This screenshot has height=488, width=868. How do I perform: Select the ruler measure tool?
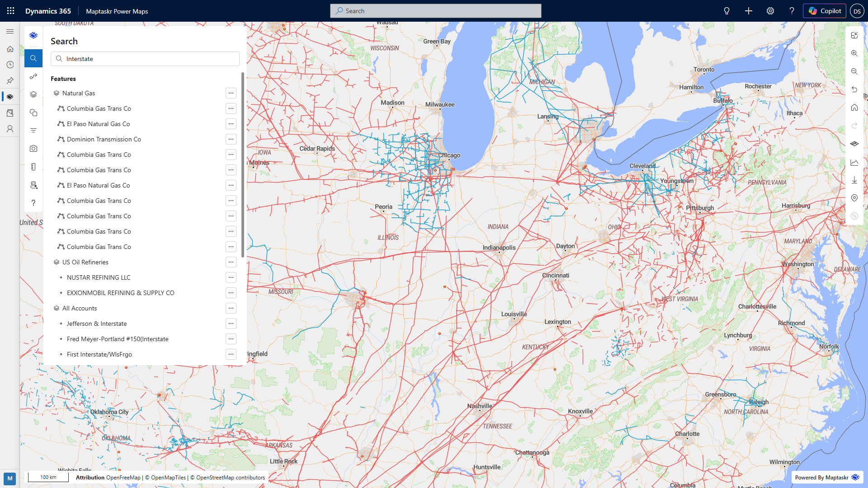point(33,167)
